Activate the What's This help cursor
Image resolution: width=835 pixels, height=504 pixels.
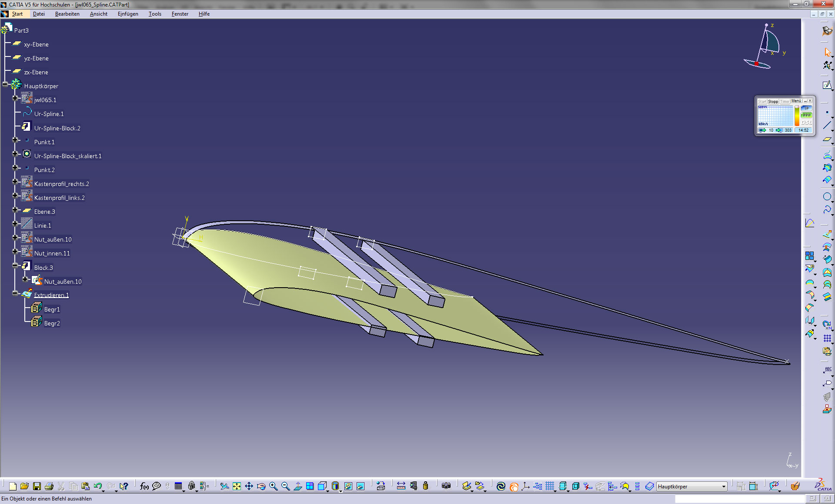click(x=124, y=486)
